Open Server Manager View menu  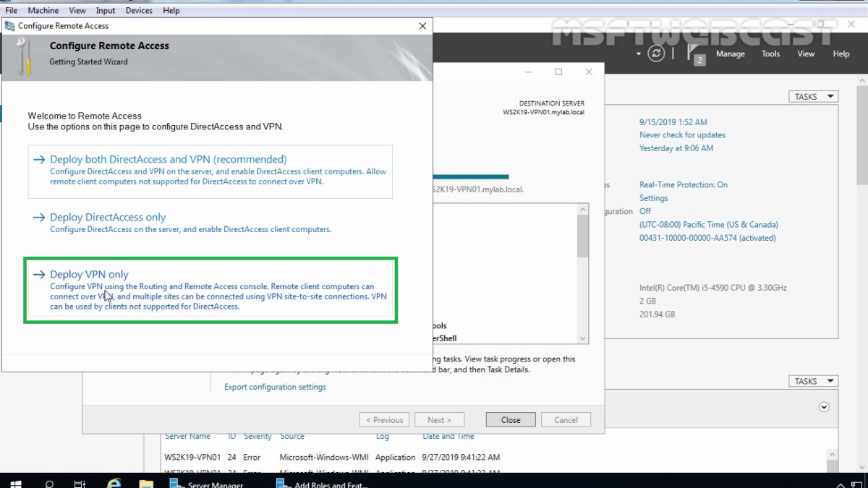pos(806,54)
